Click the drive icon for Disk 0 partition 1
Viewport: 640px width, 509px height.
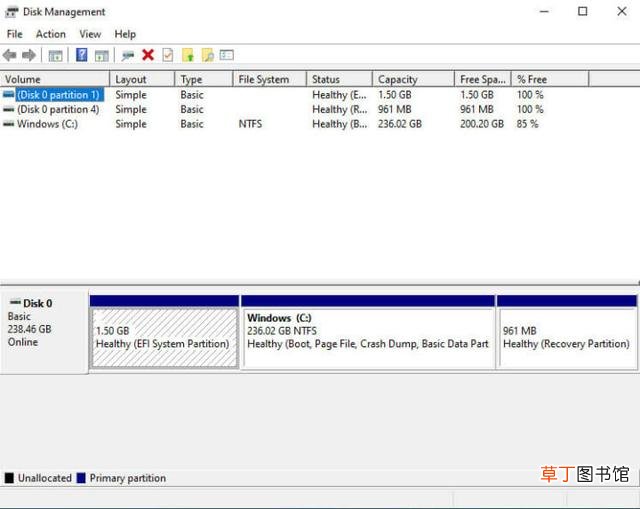8,95
